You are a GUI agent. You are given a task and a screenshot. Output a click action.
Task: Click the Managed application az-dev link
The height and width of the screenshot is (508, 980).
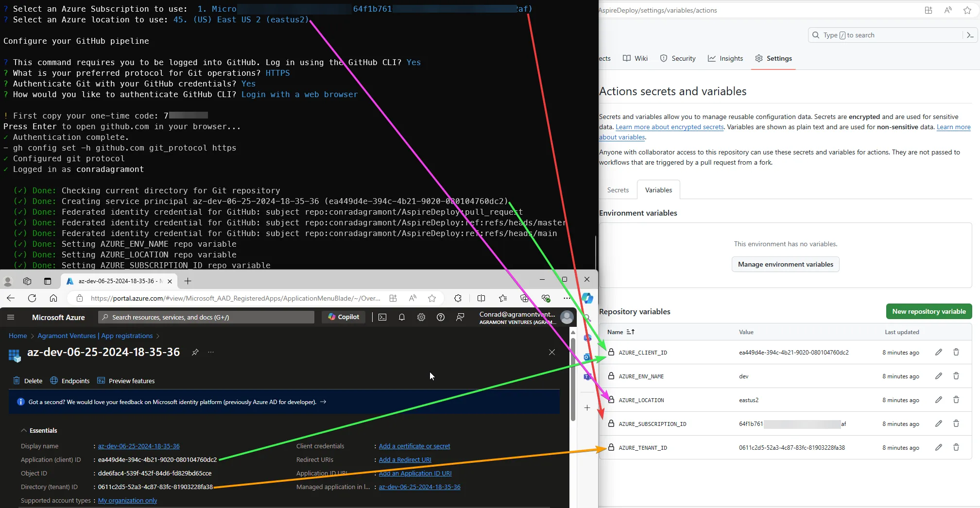pyautogui.click(x=420, y=487)
